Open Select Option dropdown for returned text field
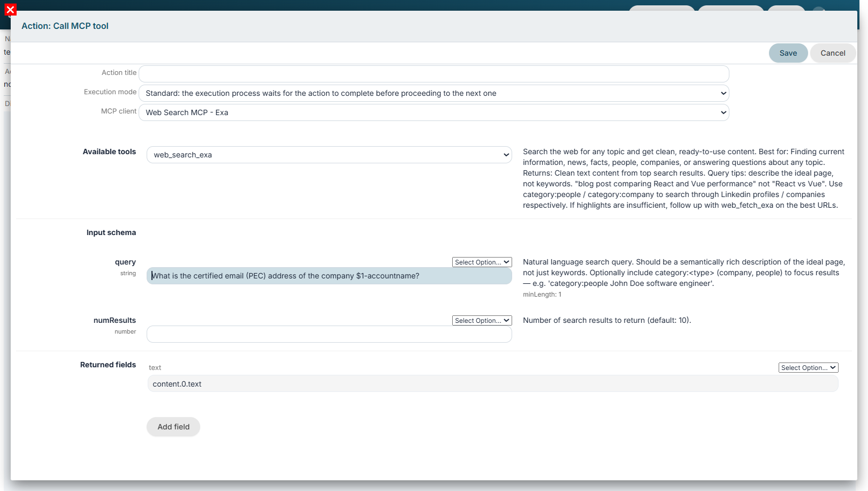 808,367
